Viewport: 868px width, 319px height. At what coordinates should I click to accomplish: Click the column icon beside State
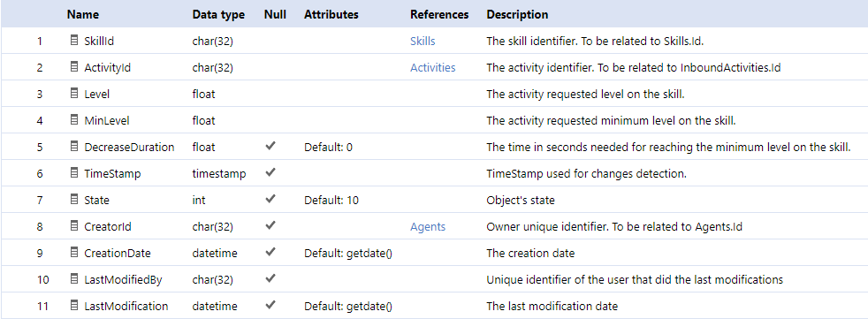pos(74,200)
